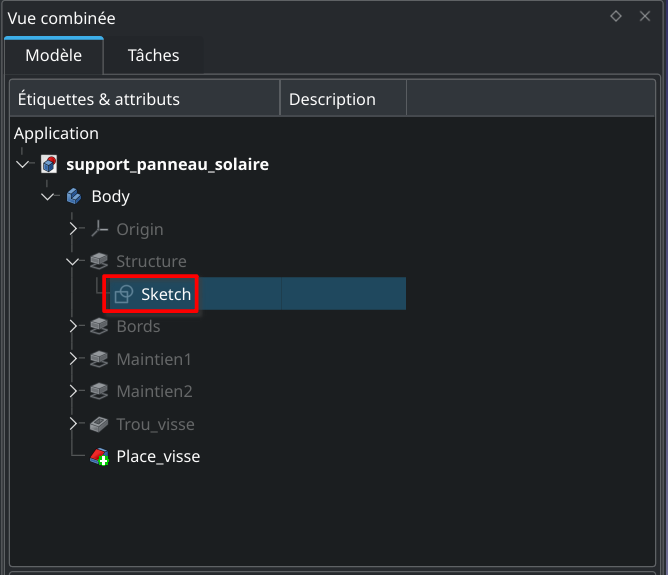Click the Structure pad feature icon

click(99, 262)
